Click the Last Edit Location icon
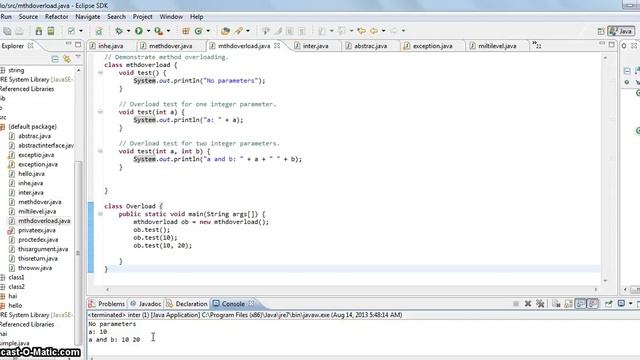 361,31
